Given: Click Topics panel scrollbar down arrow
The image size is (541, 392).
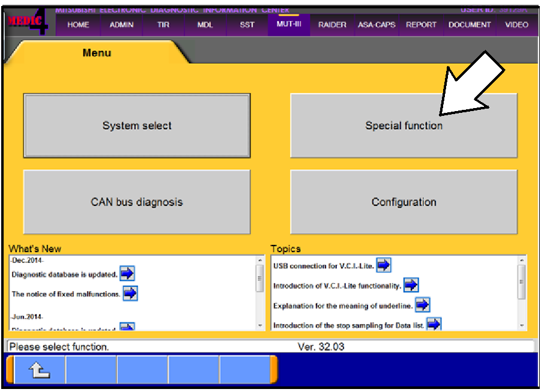Looking at the screenshot, I should (522, 325).
